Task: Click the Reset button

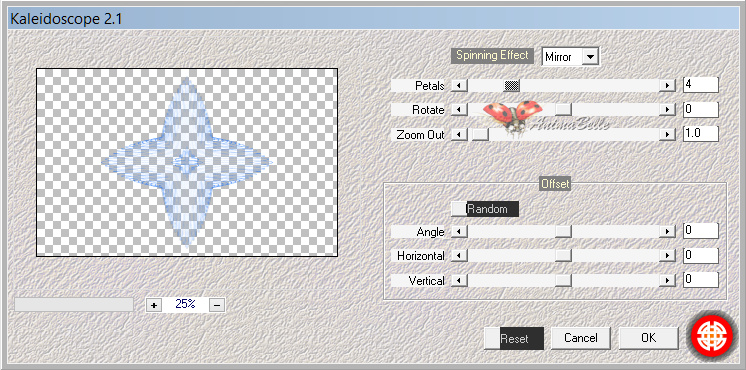Action: 514,338
